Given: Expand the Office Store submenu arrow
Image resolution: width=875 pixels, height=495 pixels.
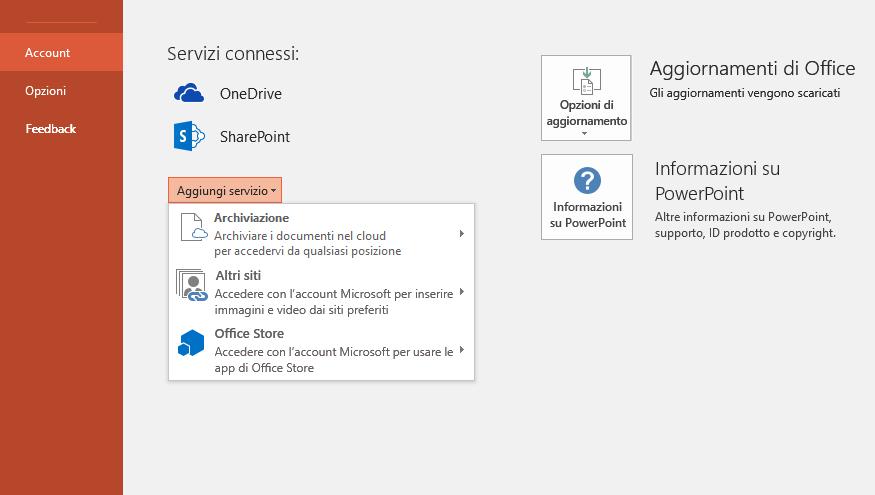Looking at the screenshot, I should coord(462,350).
